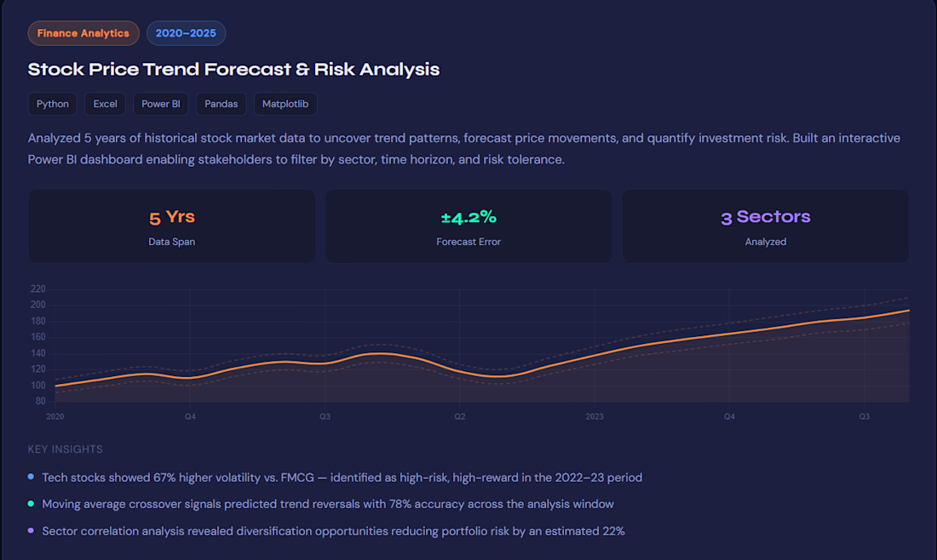This screenshot has height=560, width=937.
Task: Click the Power BI tag
Action: click(x=161, y=104)
